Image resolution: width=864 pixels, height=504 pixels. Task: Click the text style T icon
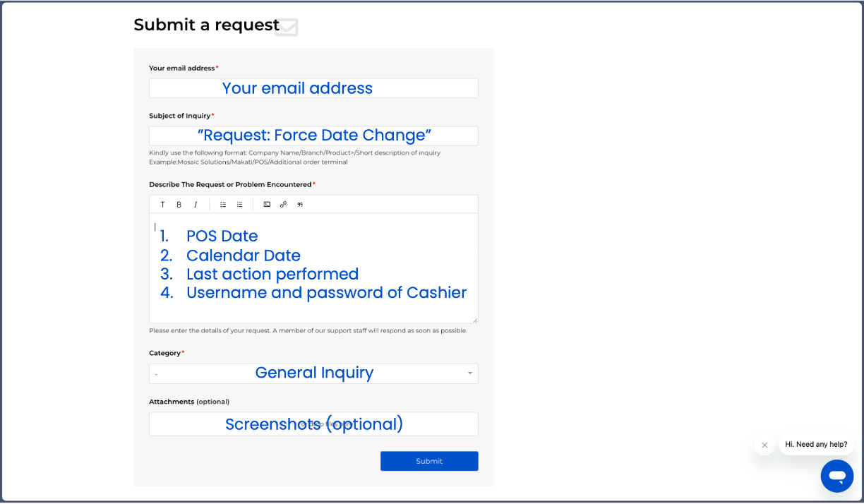pos(162,205)
